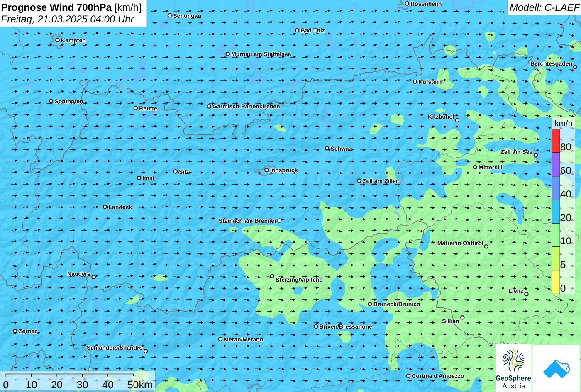Click the Schlanders/Silandro label
Screen dimensions: 581x392
(115, 348)
